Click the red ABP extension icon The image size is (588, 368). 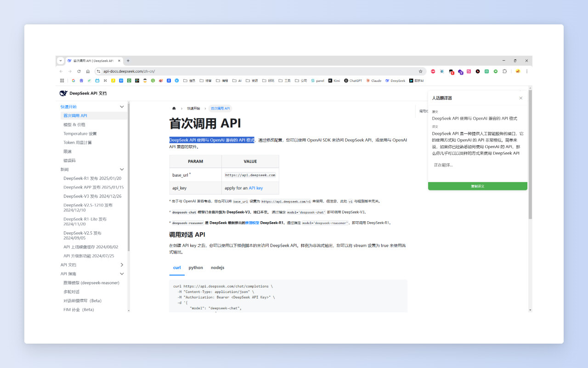tap(433, 71)
